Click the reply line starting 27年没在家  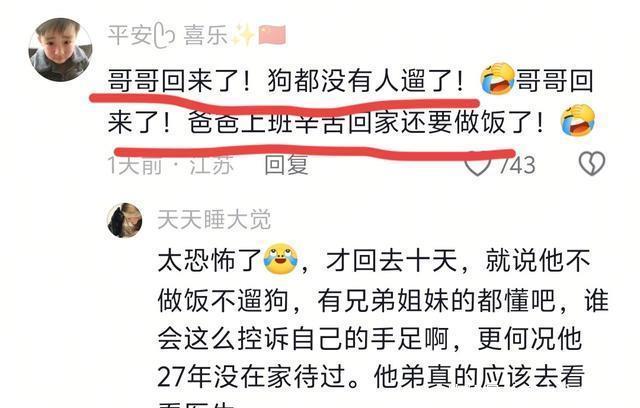point(371,377)
